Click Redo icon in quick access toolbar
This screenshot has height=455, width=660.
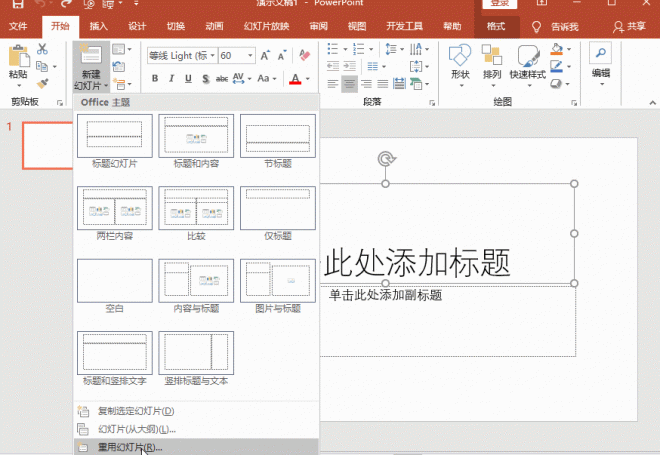(x=66, y=4)
